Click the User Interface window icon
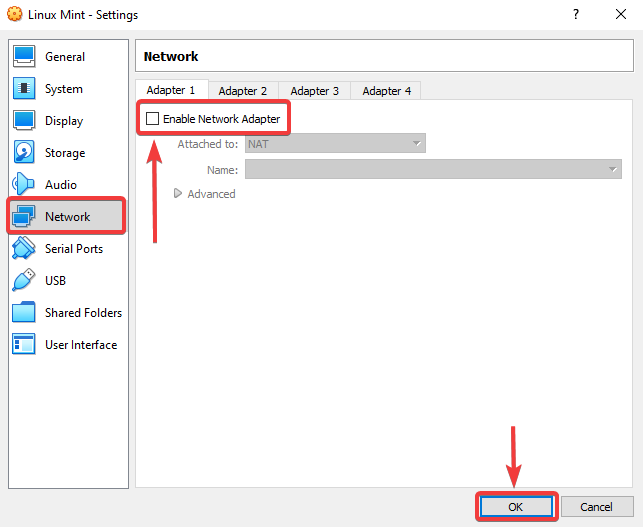The height and width of the screenshot is (527, 643). (24, 344)
